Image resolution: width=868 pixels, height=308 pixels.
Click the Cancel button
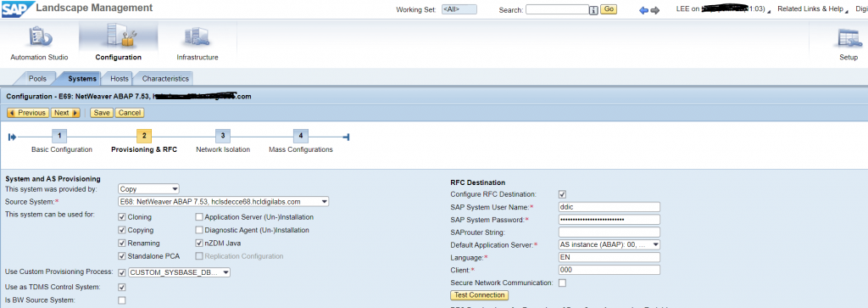tap(130, 113)
